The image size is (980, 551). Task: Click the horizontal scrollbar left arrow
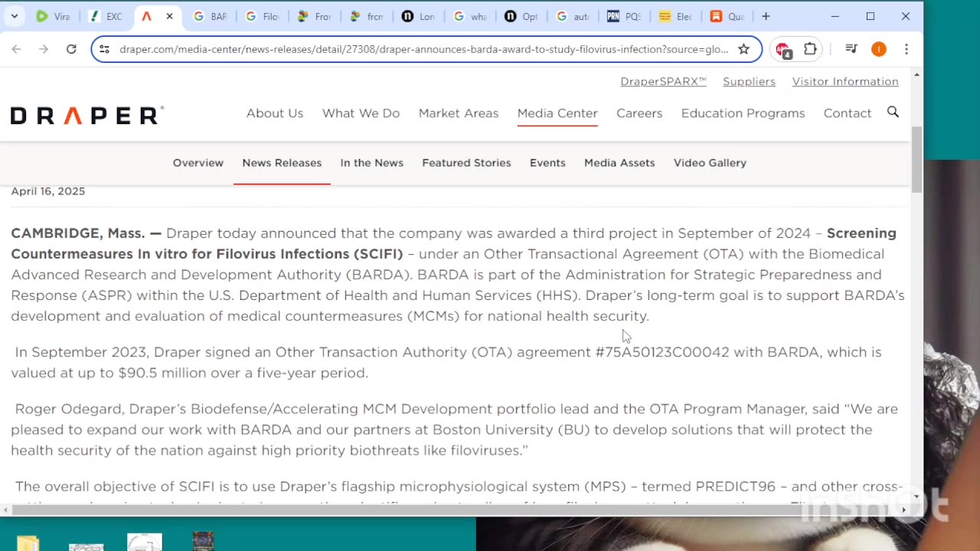(x=5, y=510)
